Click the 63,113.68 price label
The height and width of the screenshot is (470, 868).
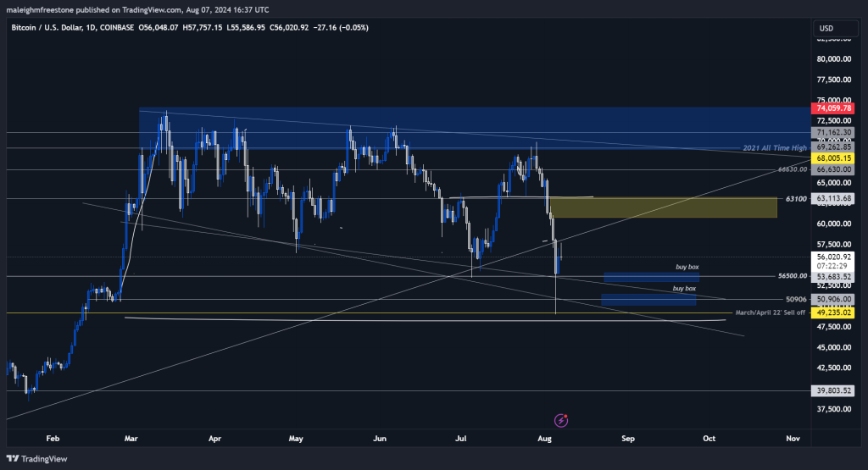pos(832,198)
